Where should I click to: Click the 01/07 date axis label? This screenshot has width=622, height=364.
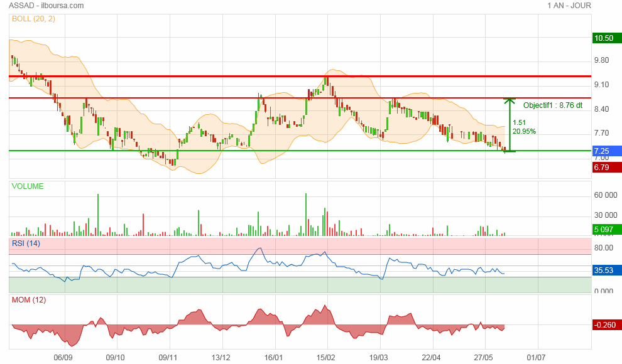536,358
